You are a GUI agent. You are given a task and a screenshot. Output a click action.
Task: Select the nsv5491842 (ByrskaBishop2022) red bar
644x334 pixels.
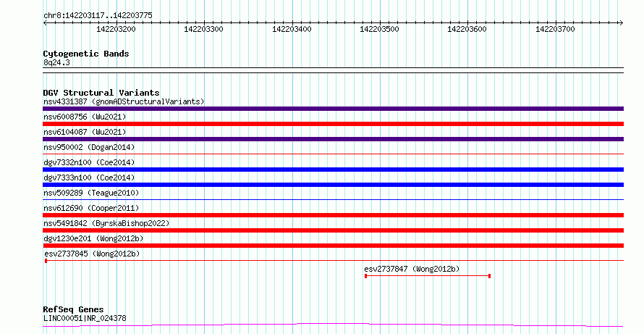point(333,230)
